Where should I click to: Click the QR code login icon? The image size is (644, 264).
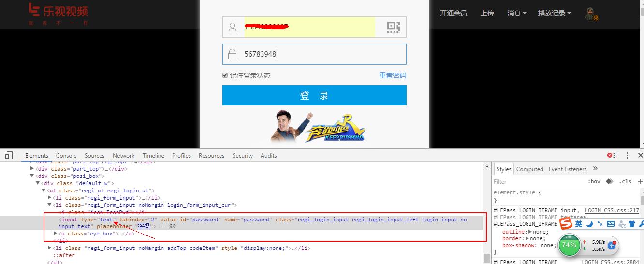click(394, 28)
